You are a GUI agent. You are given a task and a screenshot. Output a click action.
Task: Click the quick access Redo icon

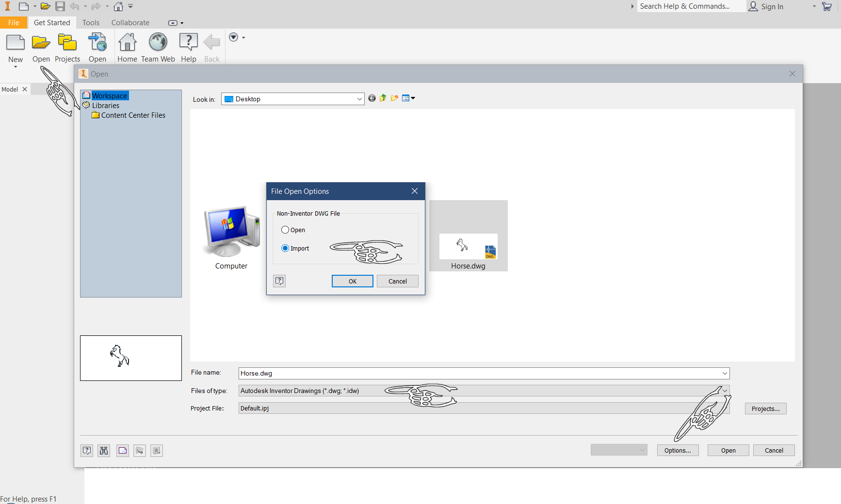pyautogui.click(x=96, y=6)
